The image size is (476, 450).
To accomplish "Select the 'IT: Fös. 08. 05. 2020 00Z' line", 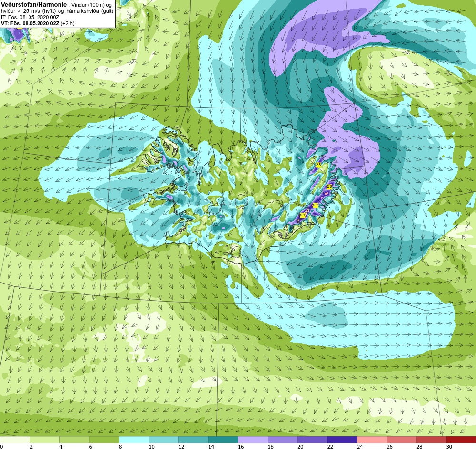I will [30, 17].
